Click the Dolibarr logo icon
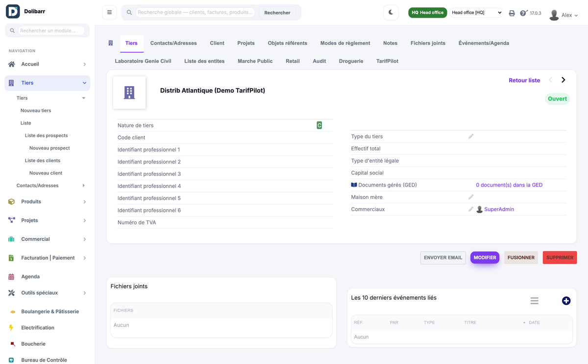The image size is (588, 364). tap(13, 11)
